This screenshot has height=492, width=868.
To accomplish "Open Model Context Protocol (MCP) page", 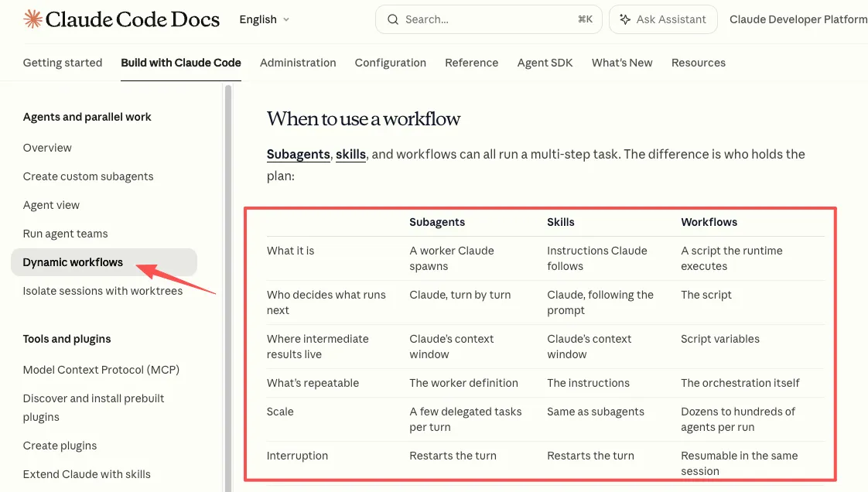I will coord(101,370).
